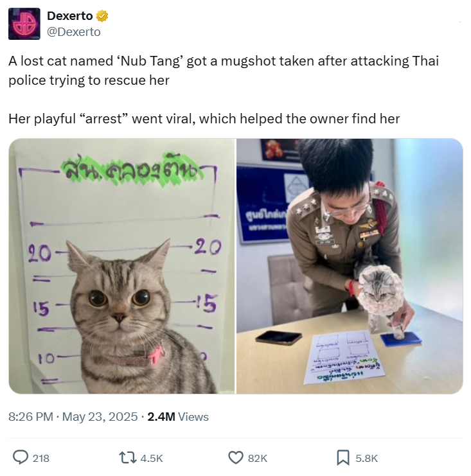The height and width of the screenshot is (476, 471).
Task: Open the @Dexerto handle link
Action: [x=74, y=32]
